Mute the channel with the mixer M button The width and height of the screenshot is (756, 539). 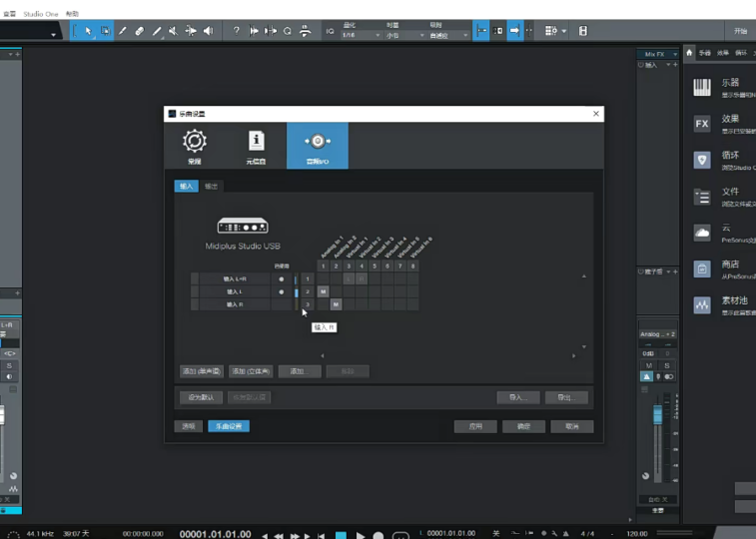click(x=648, y=366)
